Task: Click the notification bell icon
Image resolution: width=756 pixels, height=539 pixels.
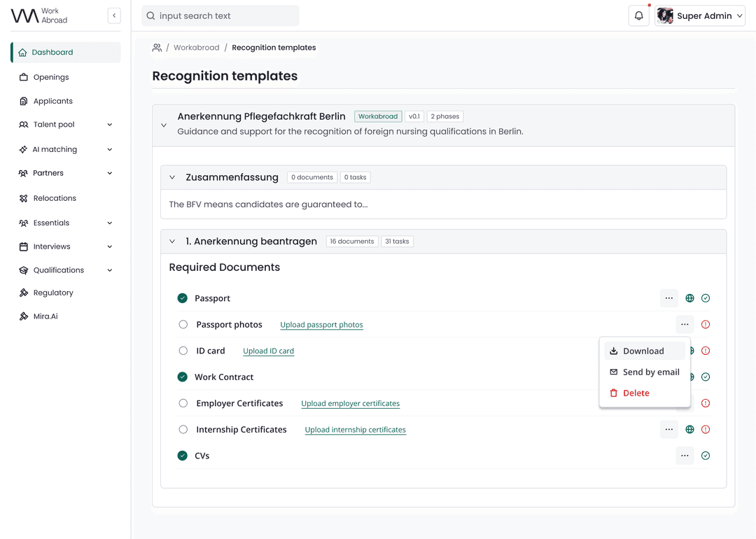Action: 638,16
